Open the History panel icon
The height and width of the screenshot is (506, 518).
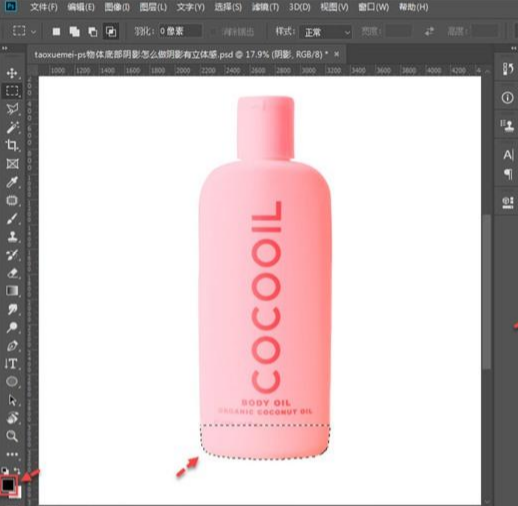(507, 69)
